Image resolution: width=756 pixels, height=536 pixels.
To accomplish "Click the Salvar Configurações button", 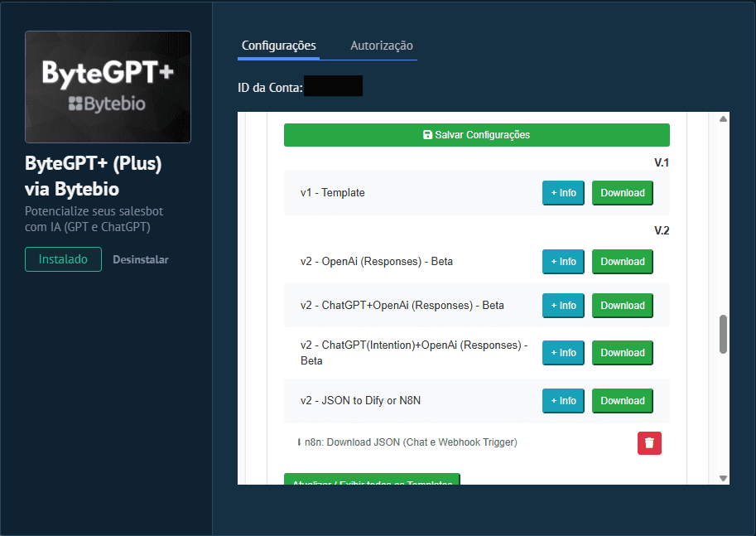I will click(x=476, y=135).
